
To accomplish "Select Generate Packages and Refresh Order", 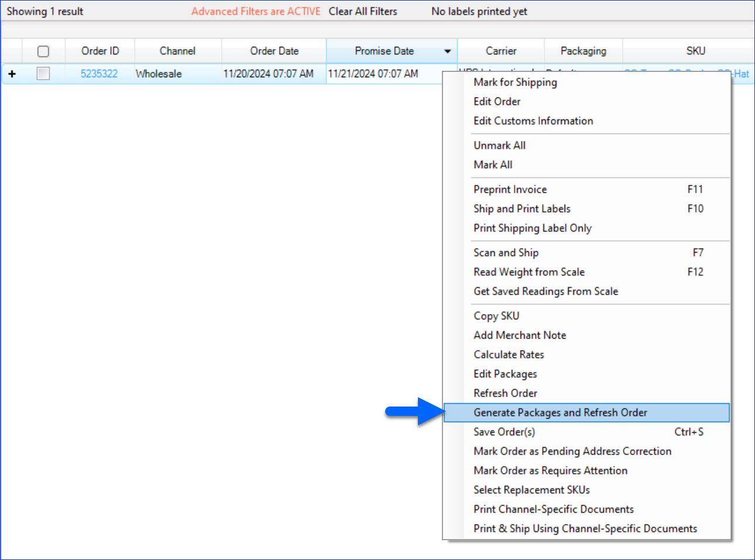I will 560,412.
